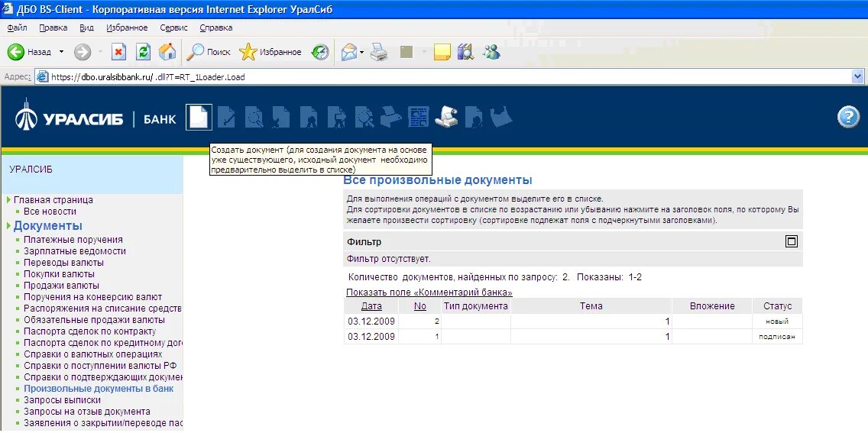Screen dimensions: 868x433
Task: Click the Stop page loading icon
Action: click(x=119, y=52)
